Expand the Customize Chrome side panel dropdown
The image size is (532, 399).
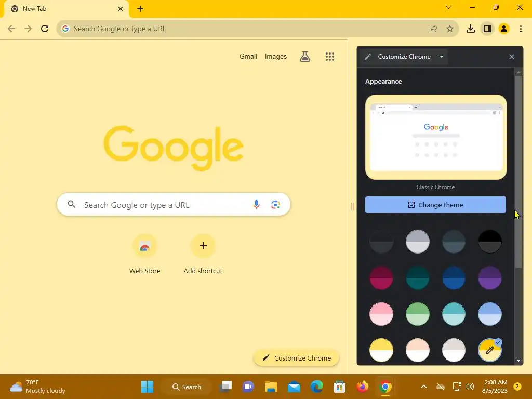pyautogui.click(x=442, y=57)
